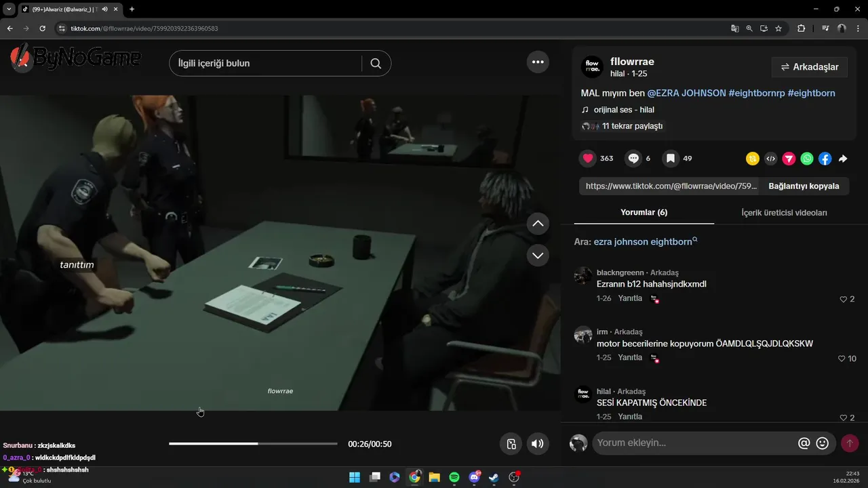The image size is (868, 488).
Task: Click the floating player icon next to volume
Action: [511, 444]
